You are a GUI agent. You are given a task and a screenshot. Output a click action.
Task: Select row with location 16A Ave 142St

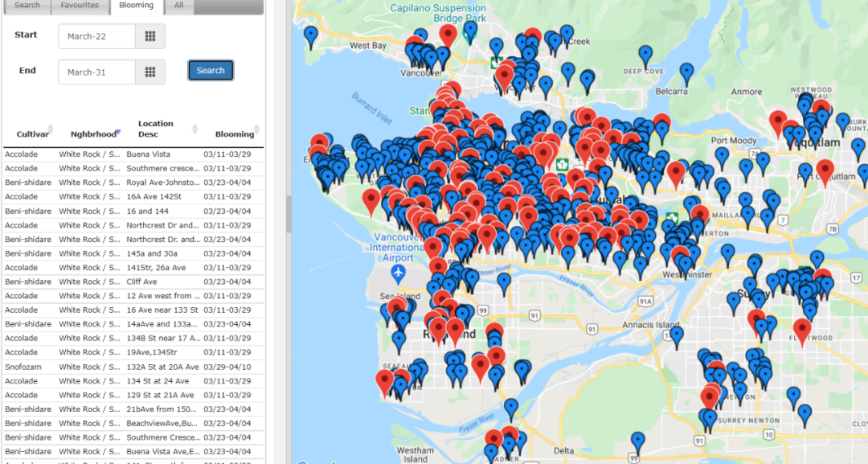(133, 196)
